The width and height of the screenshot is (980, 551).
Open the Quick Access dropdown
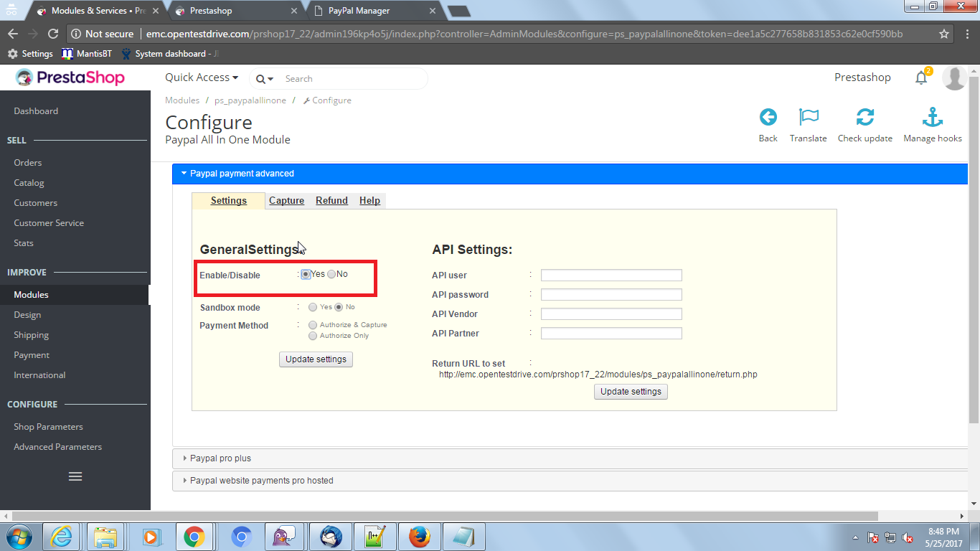[x=202, y=77]
